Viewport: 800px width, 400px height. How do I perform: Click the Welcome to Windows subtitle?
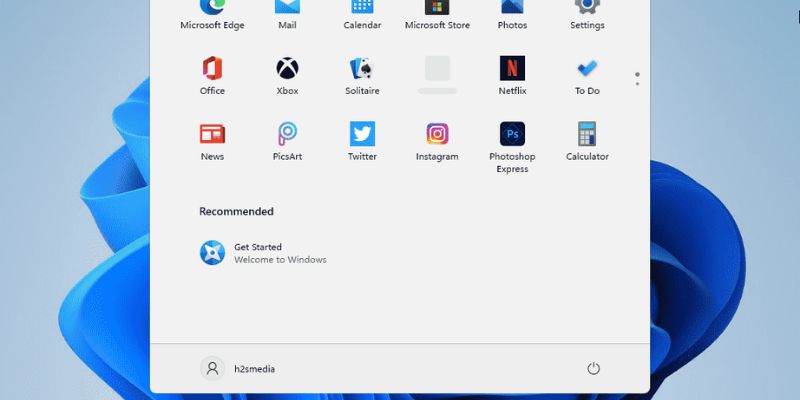280,260
